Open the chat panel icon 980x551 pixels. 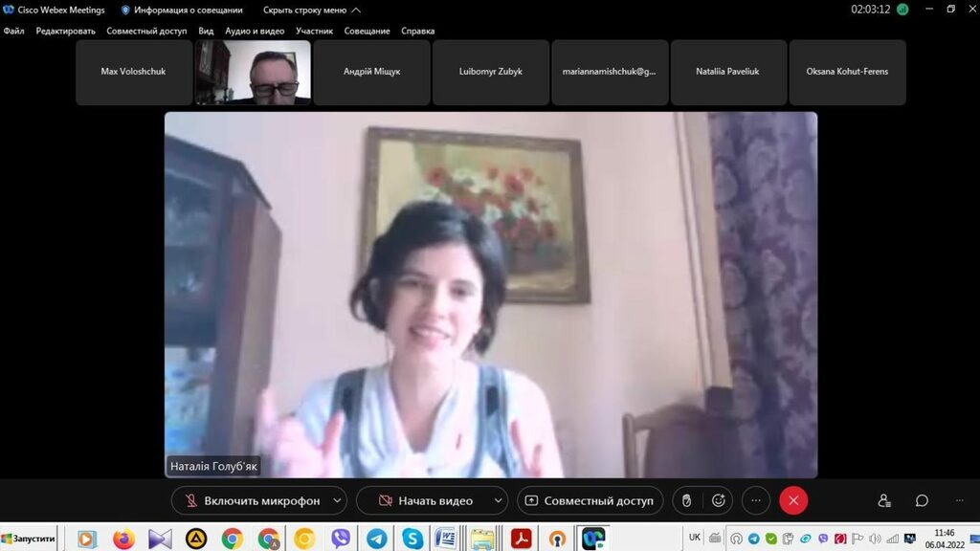click(922, 500)
